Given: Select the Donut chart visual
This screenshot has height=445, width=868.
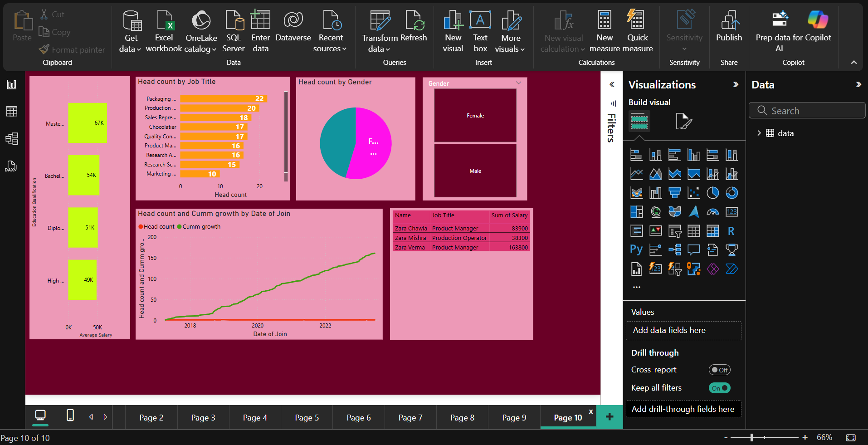Looking at the screenshot, I should point(731,193).
